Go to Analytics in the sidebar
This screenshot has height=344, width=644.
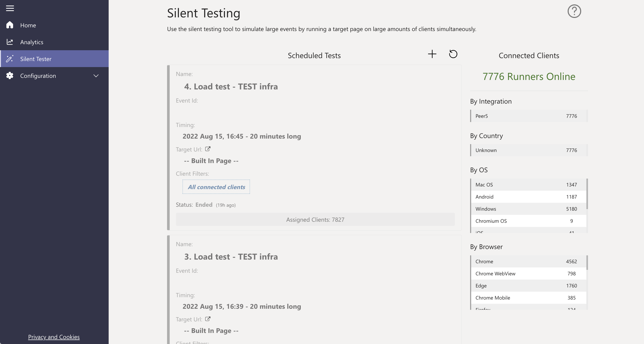pos(32,42)
